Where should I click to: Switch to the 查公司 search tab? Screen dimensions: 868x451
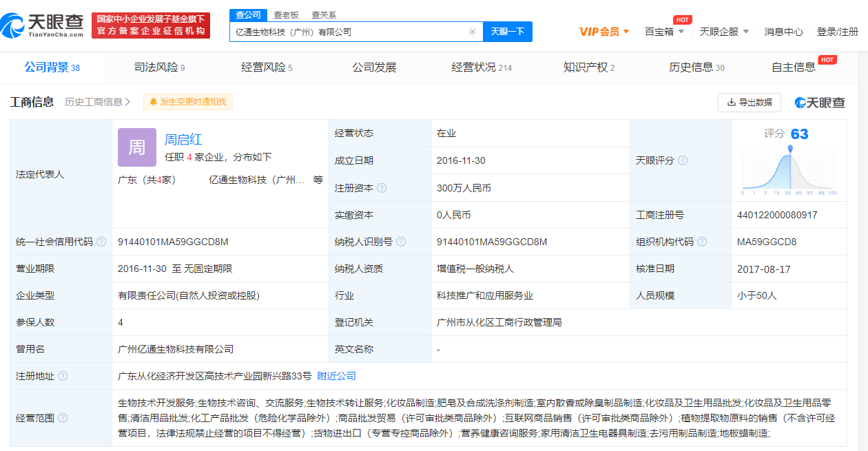[248, 14]
